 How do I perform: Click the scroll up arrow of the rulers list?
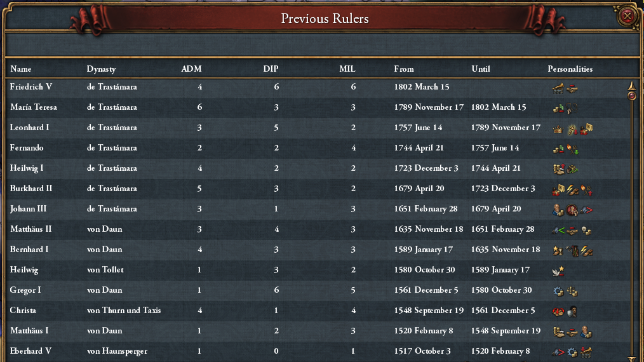[631, 84]
